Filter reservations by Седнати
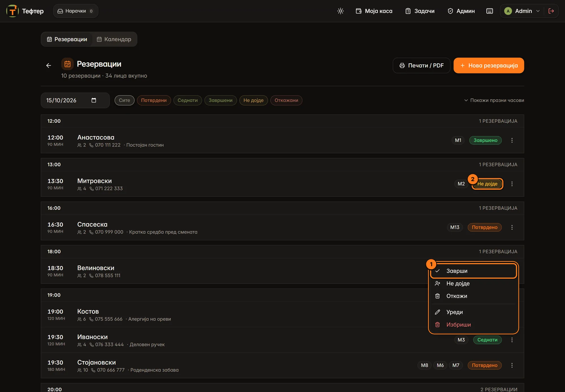 coord(188,100)
